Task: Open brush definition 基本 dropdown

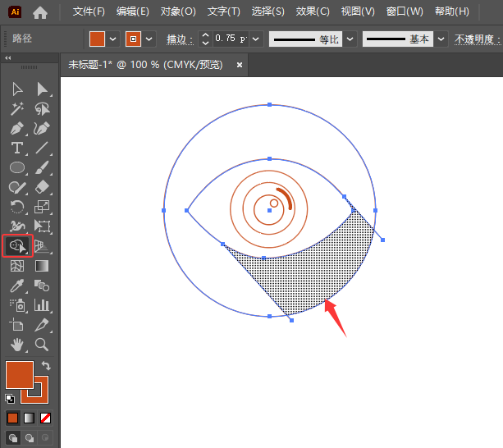Action: pos(441,39)
